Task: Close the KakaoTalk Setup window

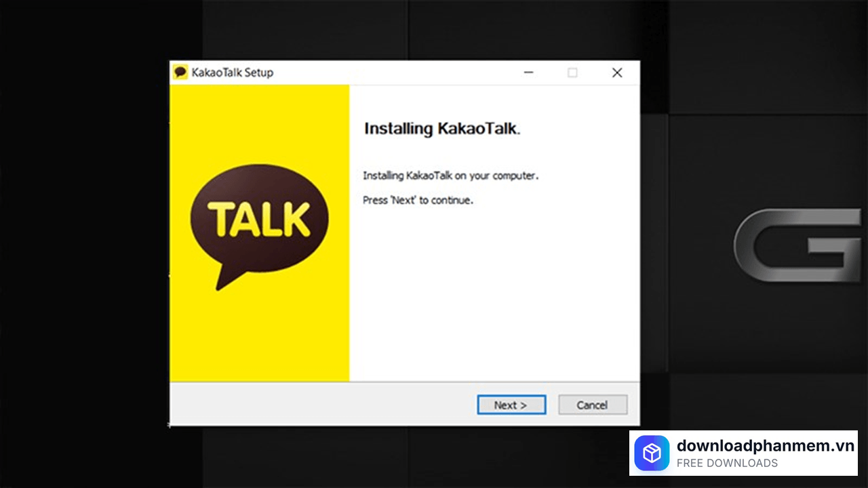Action: [x=616, y=73]
